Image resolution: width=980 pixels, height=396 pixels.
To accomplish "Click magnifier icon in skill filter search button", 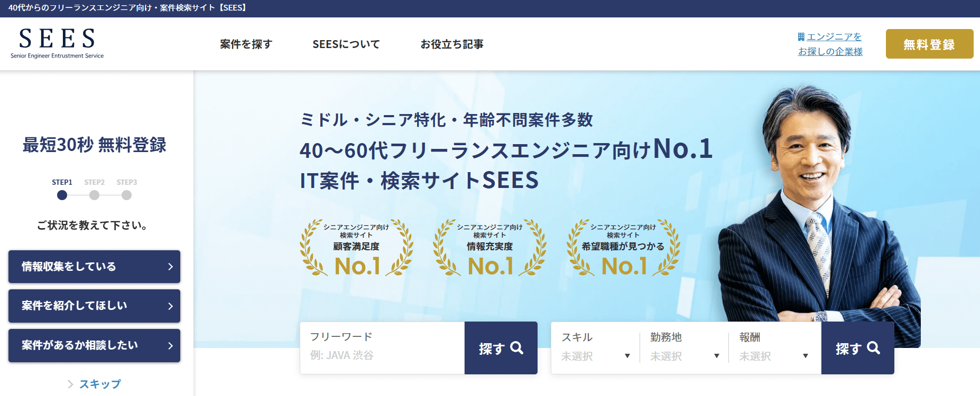I will 873,348.
